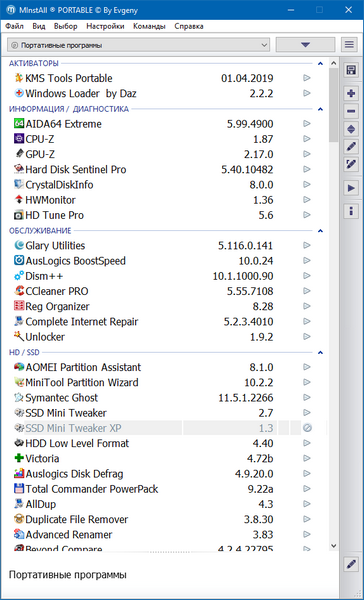
Task: Open the Портативные программы combo box
Action: pyautogui.click(x=138, y=45)
